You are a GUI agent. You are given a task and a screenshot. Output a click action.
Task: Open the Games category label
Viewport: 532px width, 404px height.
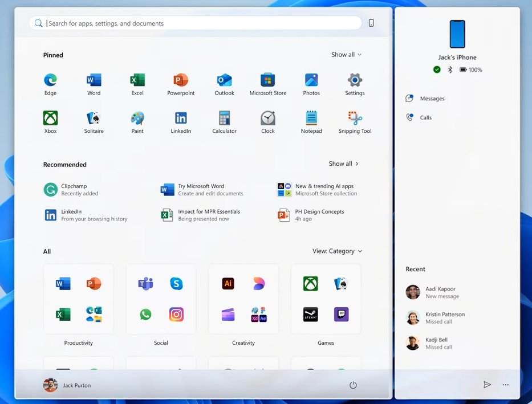click(x=326, y=342)
